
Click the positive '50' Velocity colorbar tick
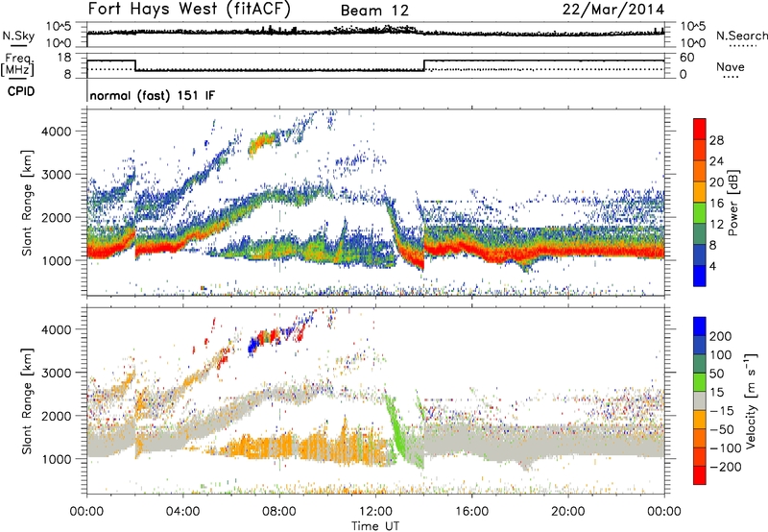click(717, 374)
